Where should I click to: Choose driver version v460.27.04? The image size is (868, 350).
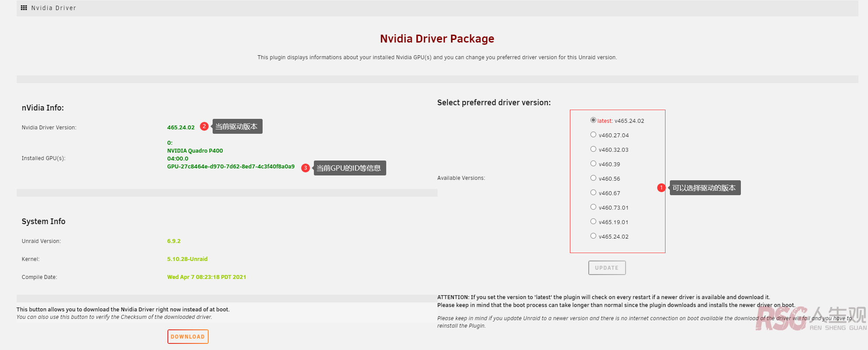coord(593,135)
